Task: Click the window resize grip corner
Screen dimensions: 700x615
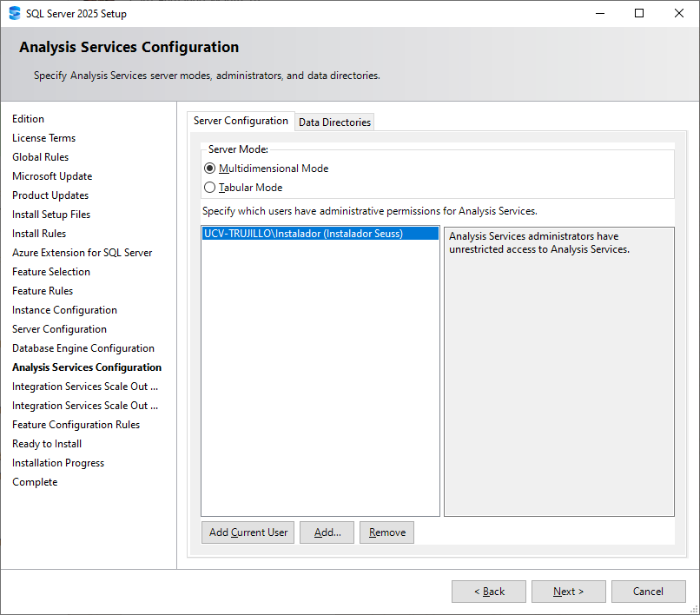Action: 694,609
